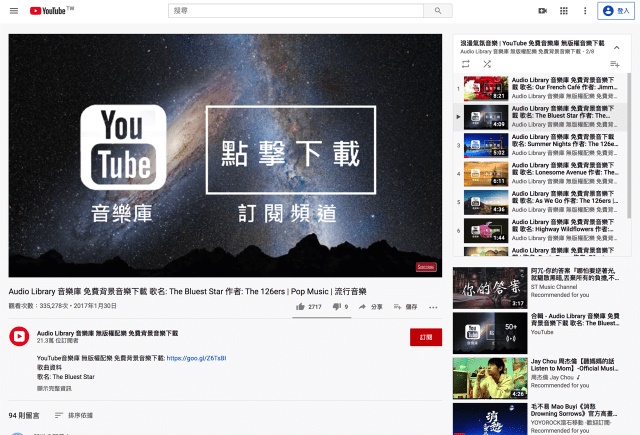Open the settings three-dot menu

coord(585,11)
